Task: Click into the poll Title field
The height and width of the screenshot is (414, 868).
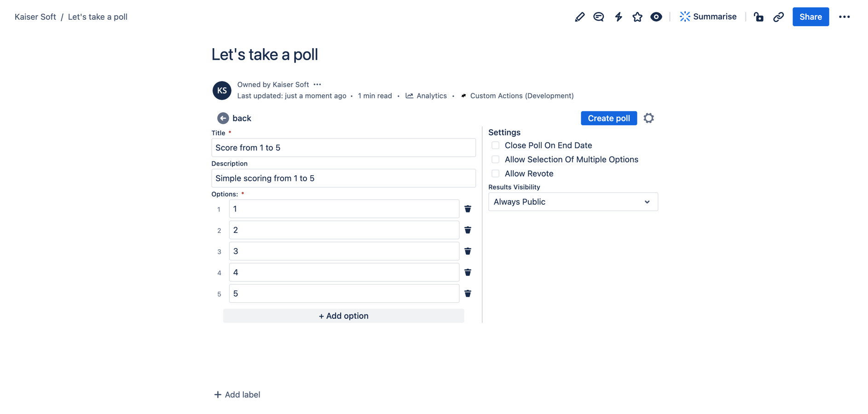Action: point(343,148)
